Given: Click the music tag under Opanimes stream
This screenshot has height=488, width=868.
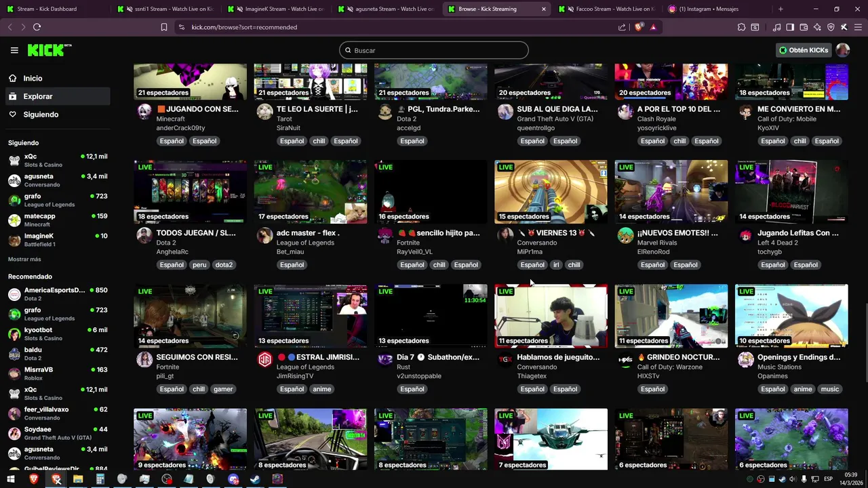Looking at the screenshot, I should point(830,389).
